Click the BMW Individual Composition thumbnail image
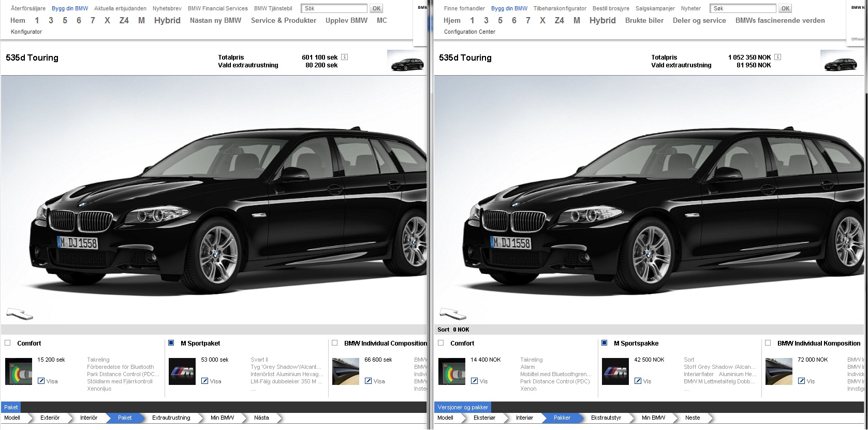The height and width of the screenshot is (430, 868). coord(346,371)
